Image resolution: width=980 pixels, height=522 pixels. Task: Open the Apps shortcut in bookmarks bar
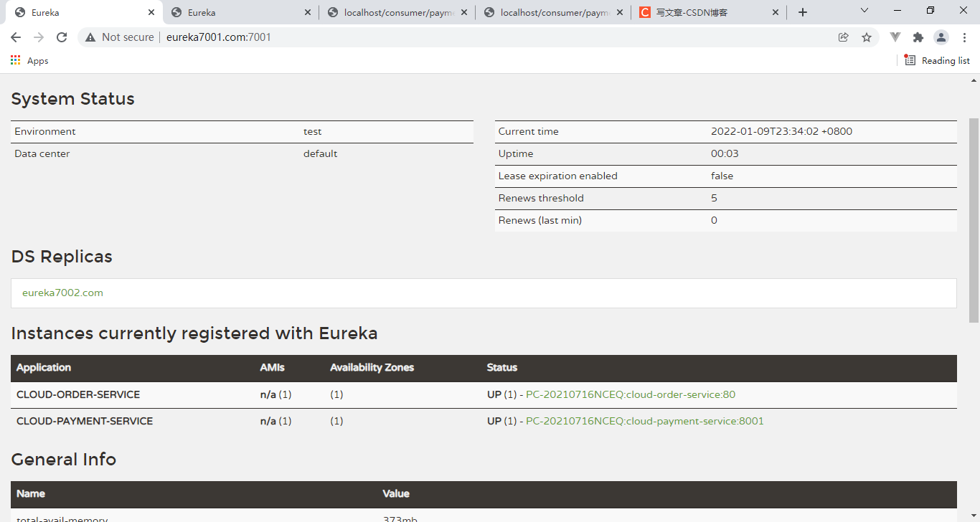pos(29,61)
